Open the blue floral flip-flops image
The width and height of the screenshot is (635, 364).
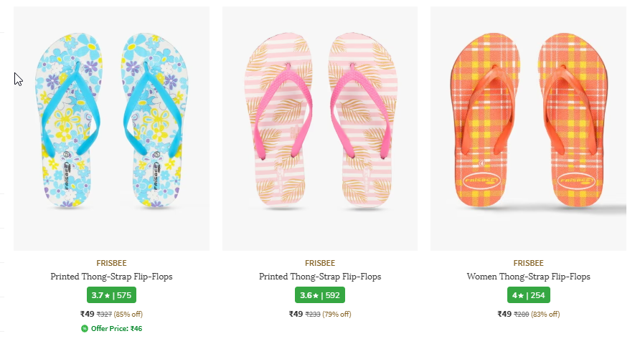tap(111, 129)
